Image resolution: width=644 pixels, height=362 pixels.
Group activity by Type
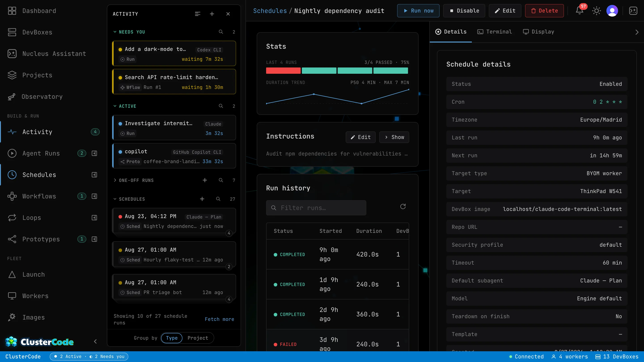pyautogui.click(x=172, y=338)
